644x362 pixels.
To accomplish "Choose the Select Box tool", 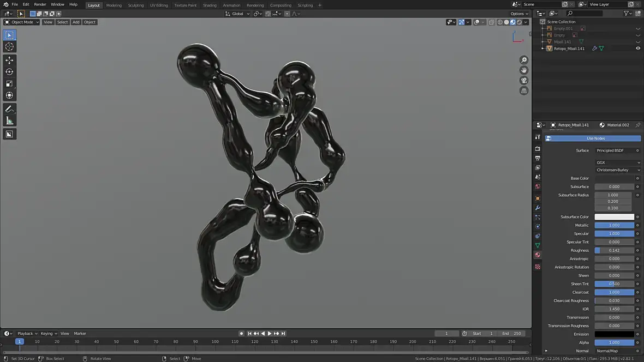I will coord(9,35).
